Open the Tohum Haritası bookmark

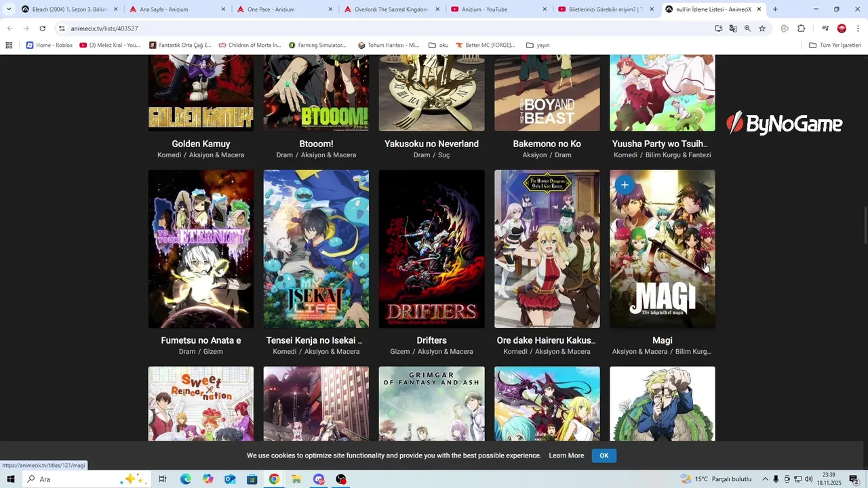click(x=389, y=45)
